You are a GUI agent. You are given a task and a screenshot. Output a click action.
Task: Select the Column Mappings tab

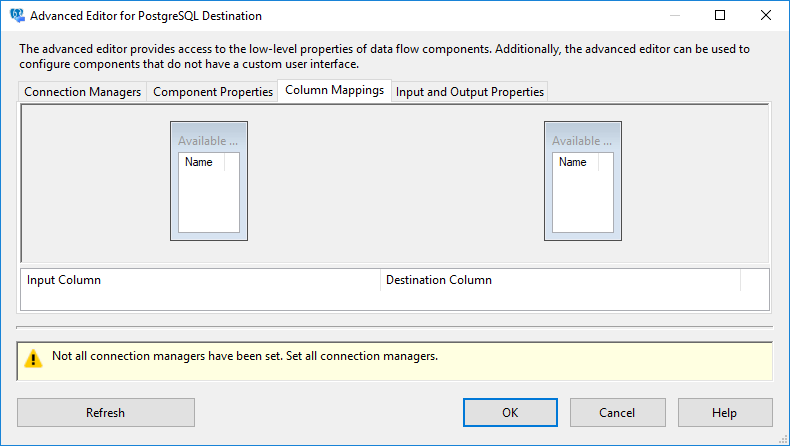pos(335,90)
